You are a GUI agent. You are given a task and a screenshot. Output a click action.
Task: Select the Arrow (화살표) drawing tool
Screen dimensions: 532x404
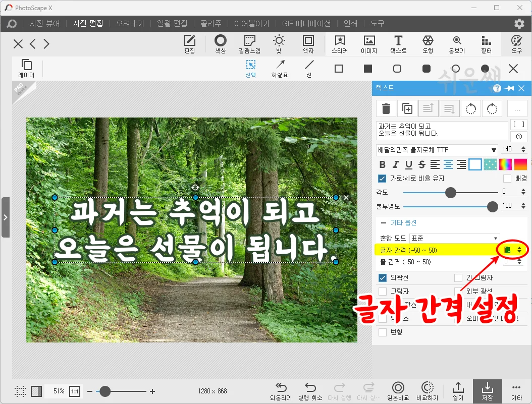tap(281, 68)
